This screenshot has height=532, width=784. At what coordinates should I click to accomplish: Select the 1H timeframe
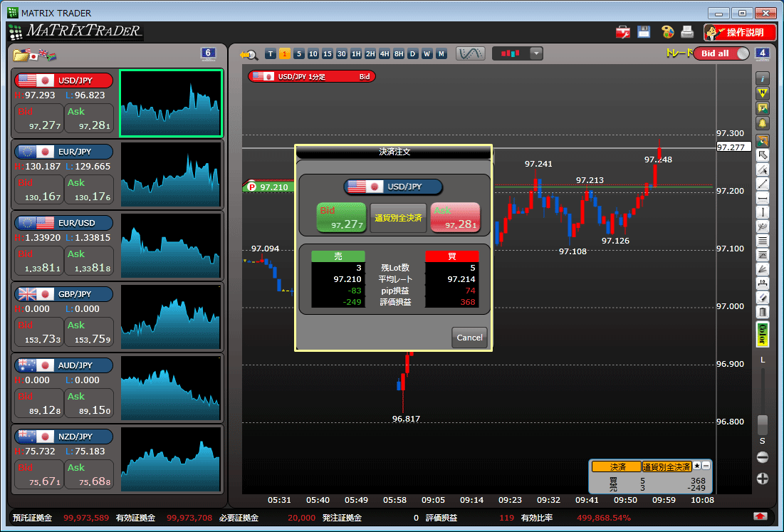click(x=356, y=54)
